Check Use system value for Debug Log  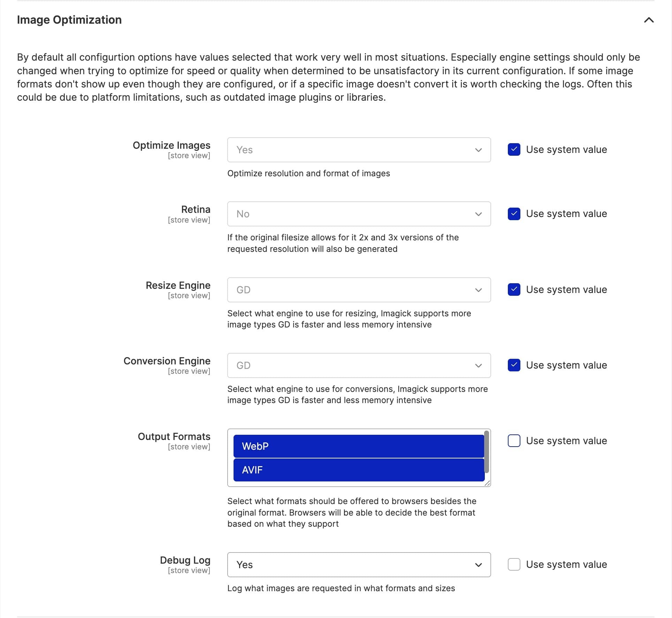pyautogui.click(x=514, y=564)
